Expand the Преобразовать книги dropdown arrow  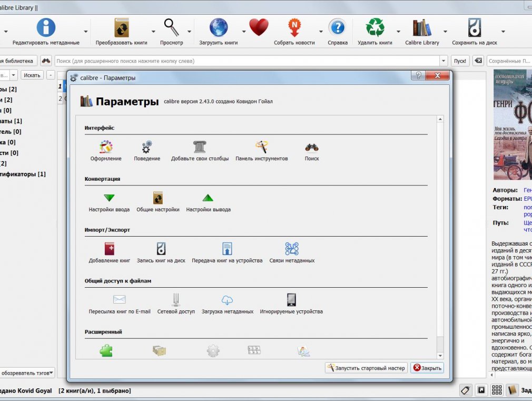coord(153,32)
